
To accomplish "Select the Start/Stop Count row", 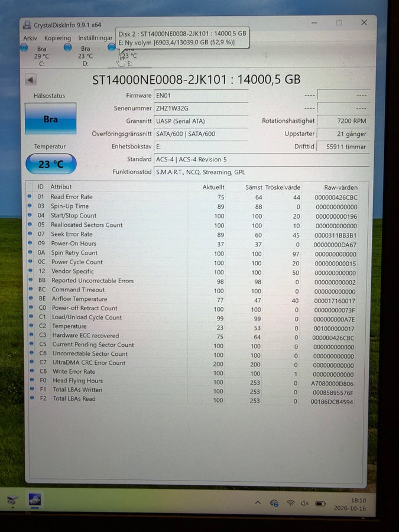I will [193, 216].
